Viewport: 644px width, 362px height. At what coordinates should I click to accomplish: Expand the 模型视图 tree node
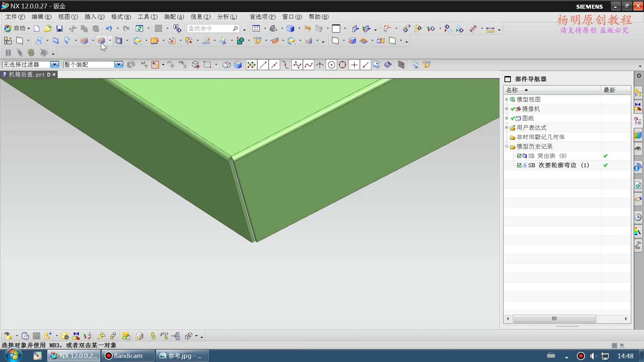tap(506, 100)
